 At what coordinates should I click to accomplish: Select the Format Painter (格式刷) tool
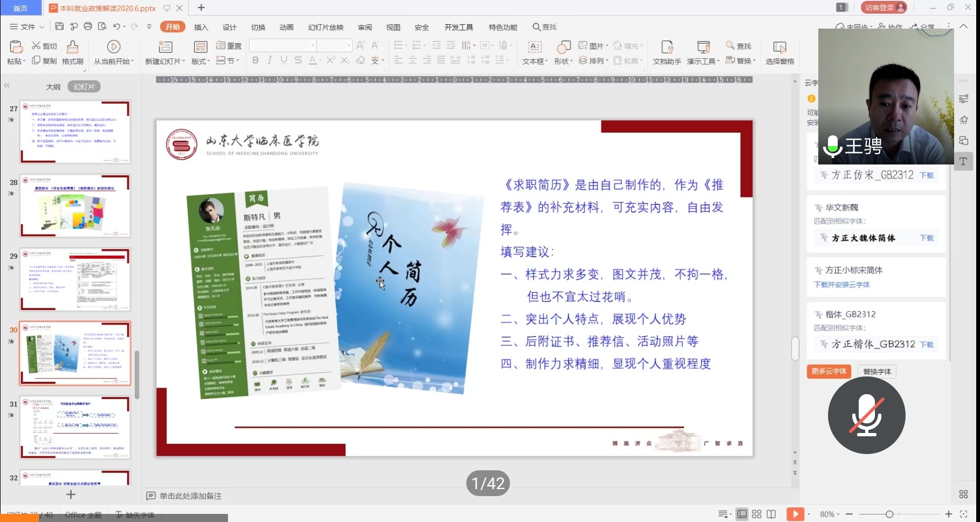(x=72, y=52)
